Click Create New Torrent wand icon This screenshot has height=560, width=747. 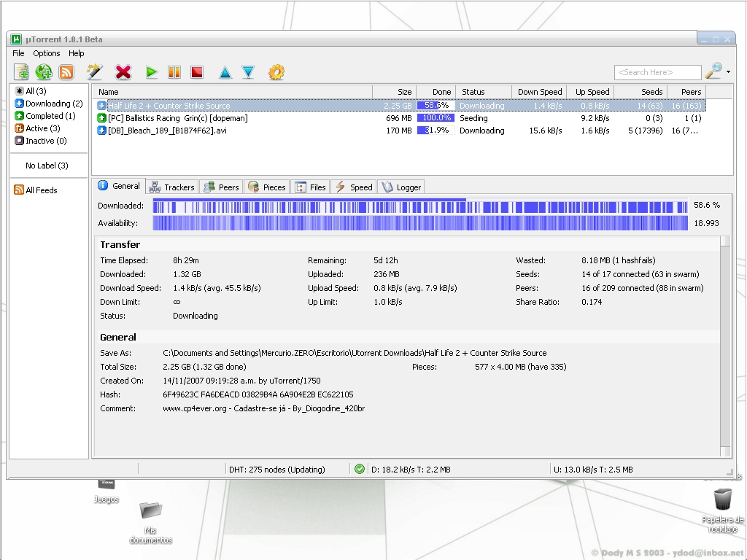[x=95, y=72]
